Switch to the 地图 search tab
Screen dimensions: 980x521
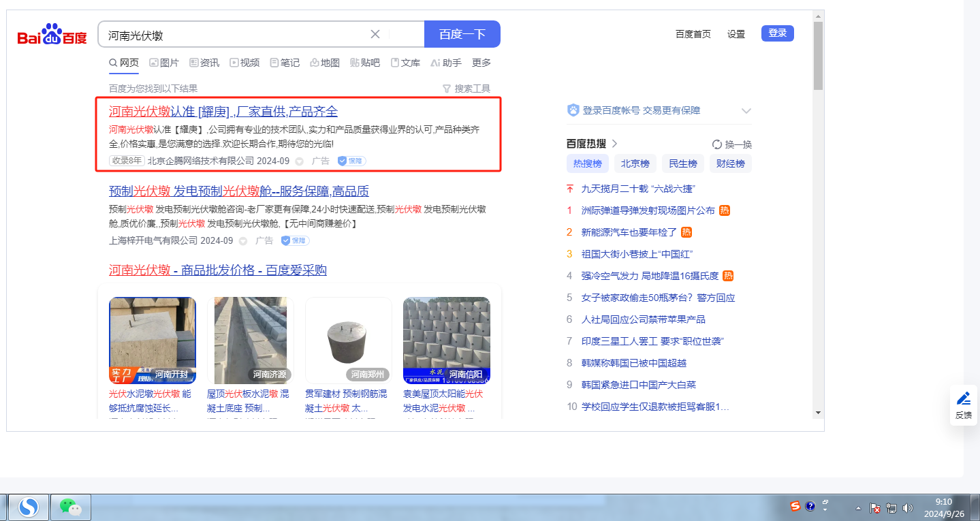[325, 63]
